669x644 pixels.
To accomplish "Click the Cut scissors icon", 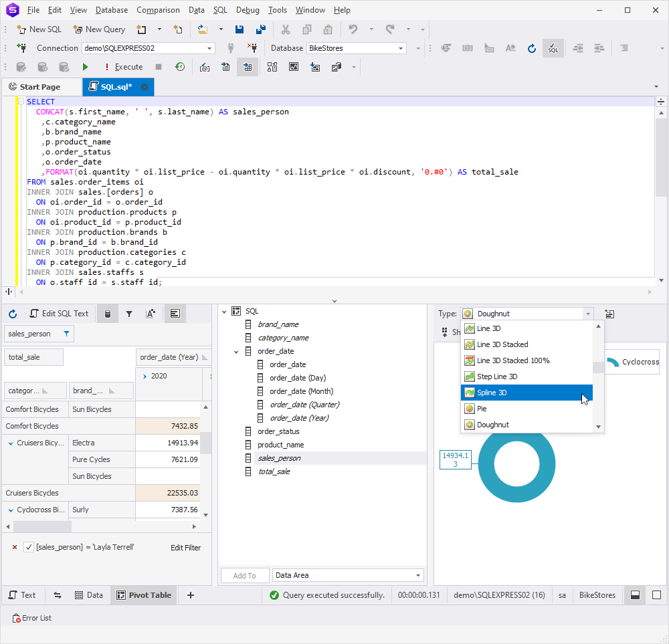I will tap(286, 29).
